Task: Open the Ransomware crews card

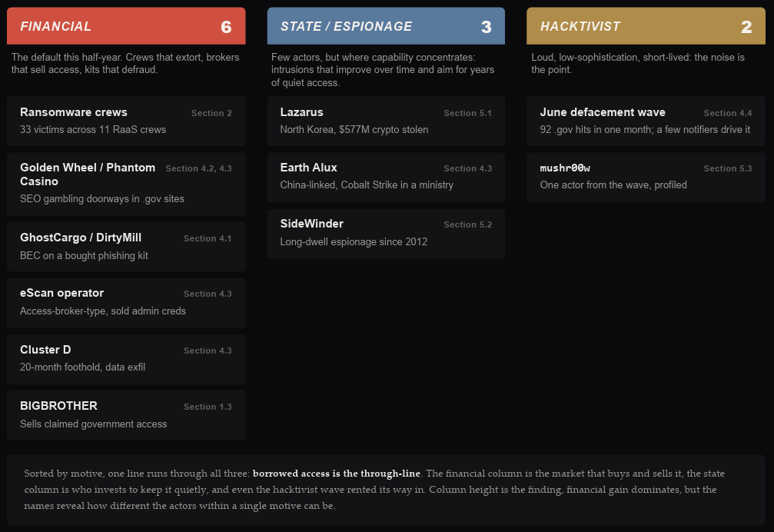Action: coord(126,121)
